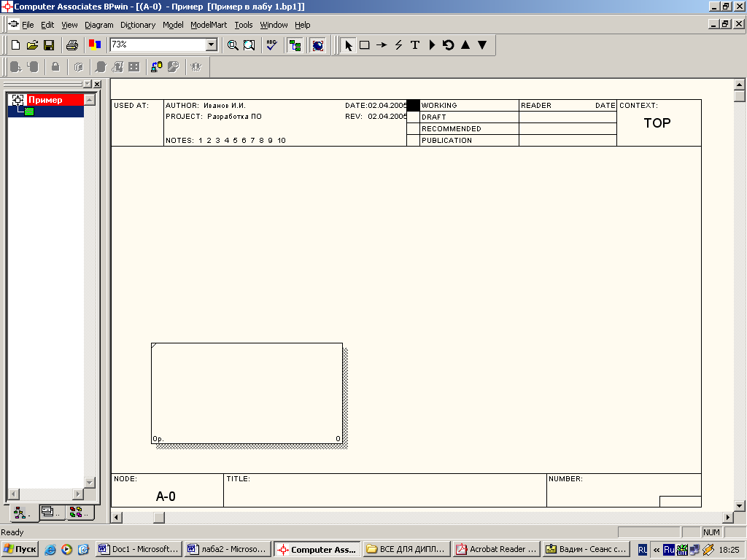Mark WORKING status box in header

click(413, 106)
